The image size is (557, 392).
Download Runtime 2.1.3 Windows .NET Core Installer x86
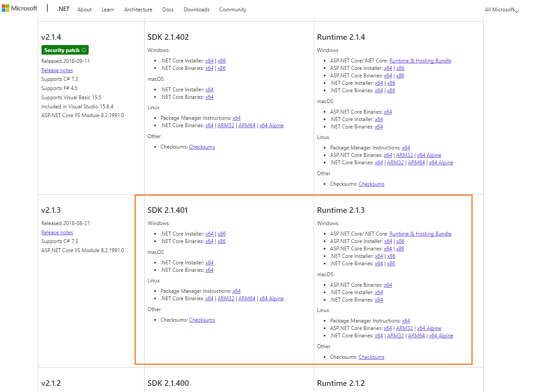pyautogui.click(x=391, y=256)
